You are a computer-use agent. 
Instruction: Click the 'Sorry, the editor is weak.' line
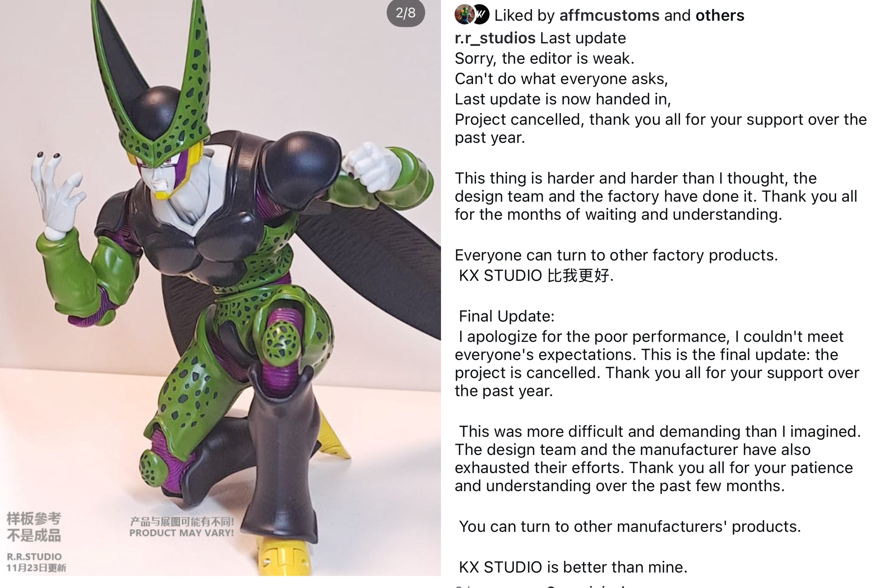(545, 58)
